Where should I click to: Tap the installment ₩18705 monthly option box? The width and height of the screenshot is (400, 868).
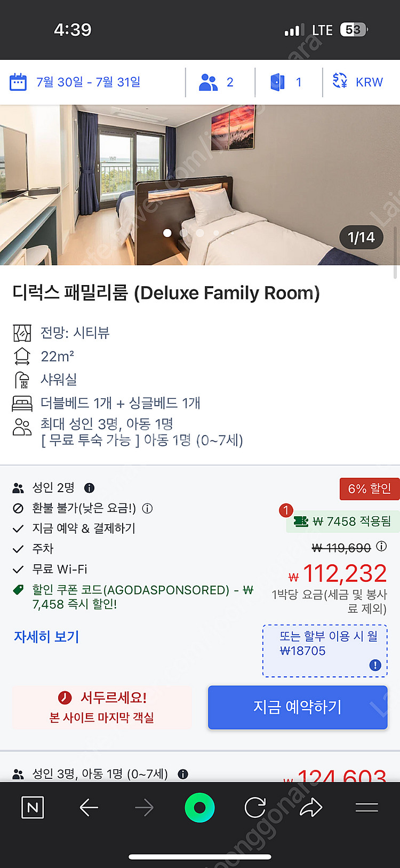click(x=325, y=650)
